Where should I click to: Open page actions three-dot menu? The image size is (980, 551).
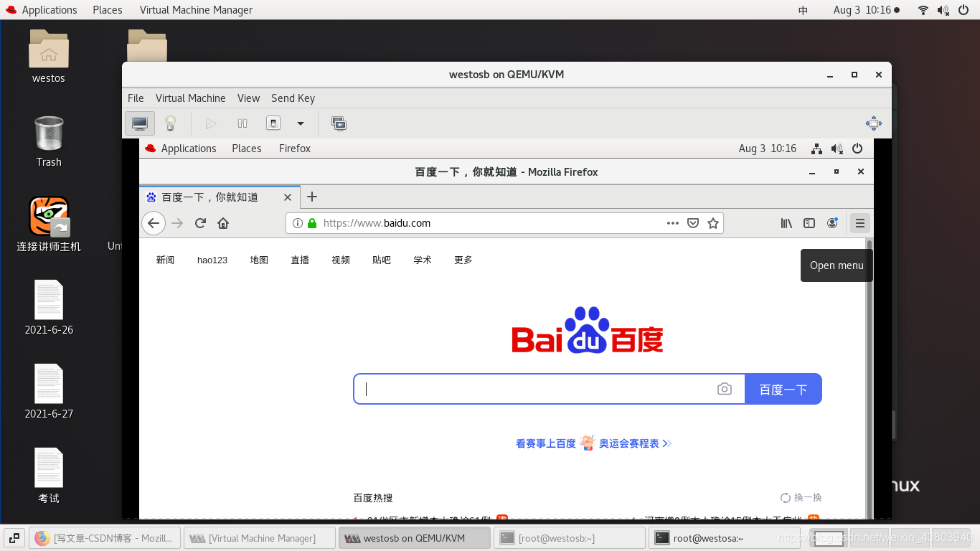tap(673, 223)
